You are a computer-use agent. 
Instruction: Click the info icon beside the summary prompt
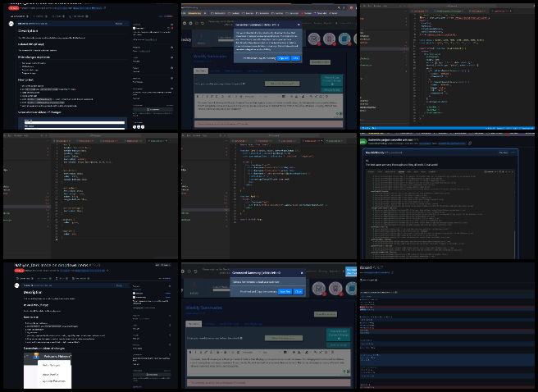[x=245, y=84]
